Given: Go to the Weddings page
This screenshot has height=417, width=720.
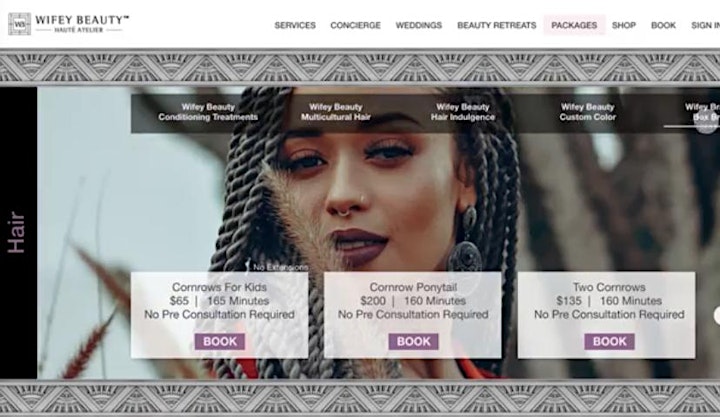Looking at the screenshot, I should click(419, 25).
